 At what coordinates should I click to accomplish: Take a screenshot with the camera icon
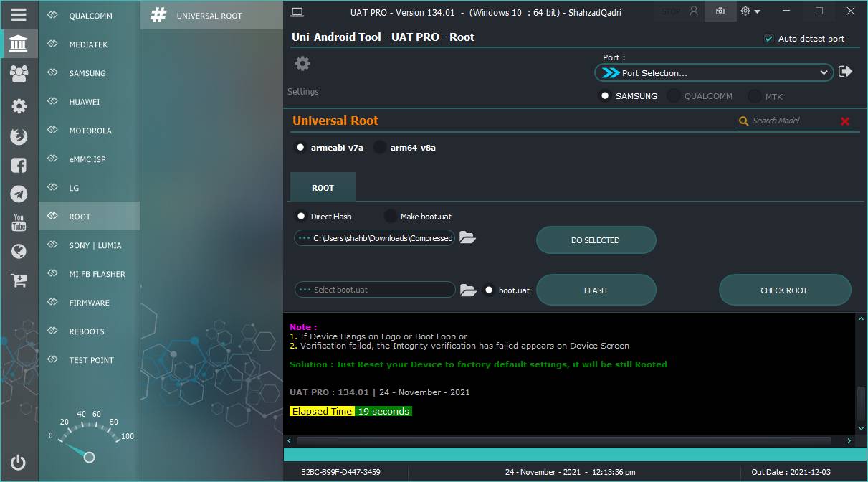(720, 11)
